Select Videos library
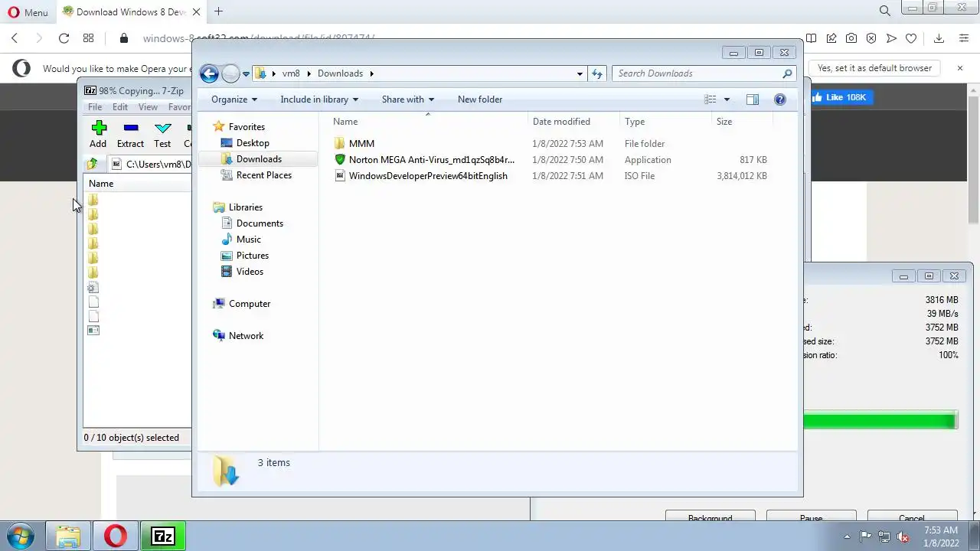980x551 pixels. pos(250,272)
